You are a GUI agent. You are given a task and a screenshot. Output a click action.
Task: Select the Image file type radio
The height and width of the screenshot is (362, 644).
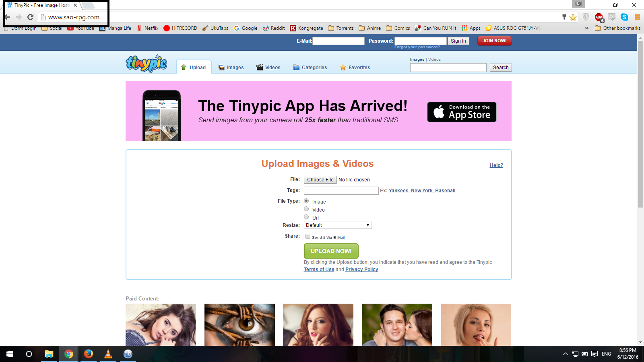pos(306,201)
